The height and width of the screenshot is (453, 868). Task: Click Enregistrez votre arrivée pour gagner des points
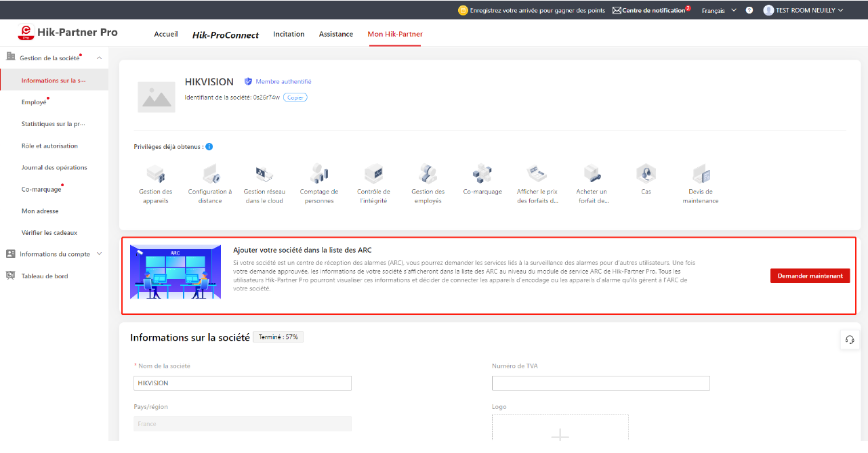click(538, 11)
